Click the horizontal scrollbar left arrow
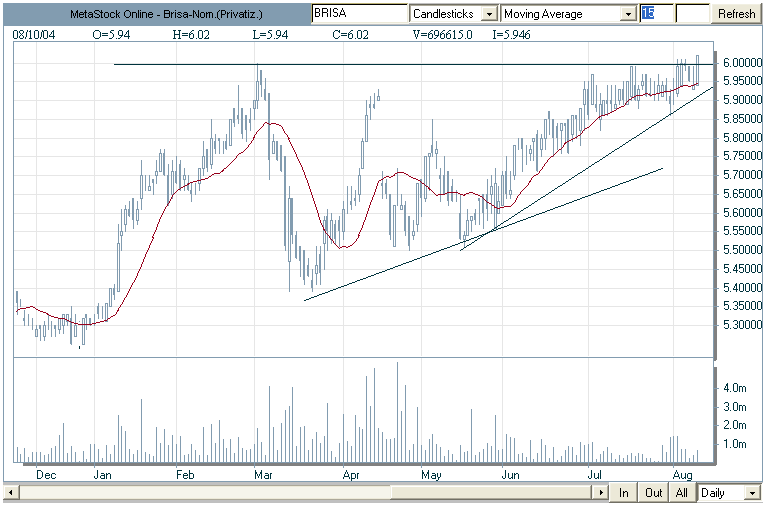 (11, 492)
